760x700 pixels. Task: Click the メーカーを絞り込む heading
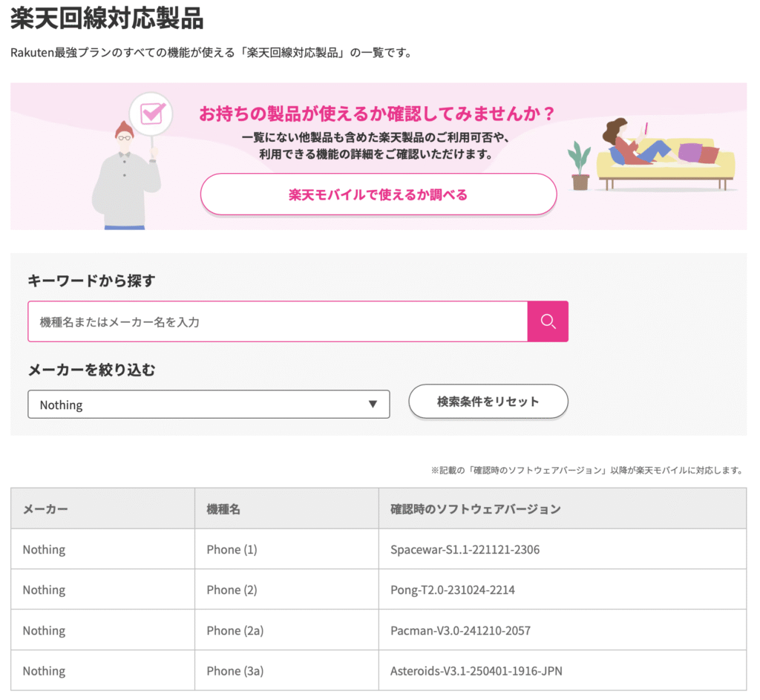[x=91, y=370]
